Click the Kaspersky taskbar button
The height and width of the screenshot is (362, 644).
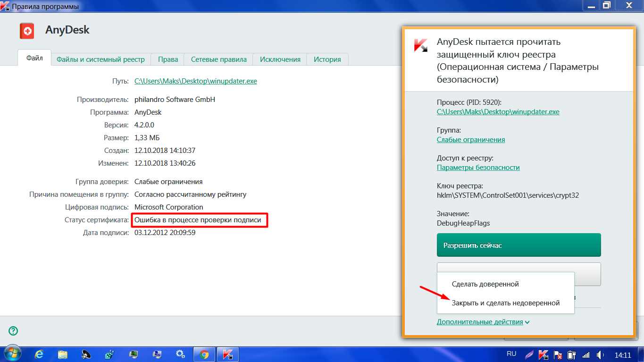point(228,354)
